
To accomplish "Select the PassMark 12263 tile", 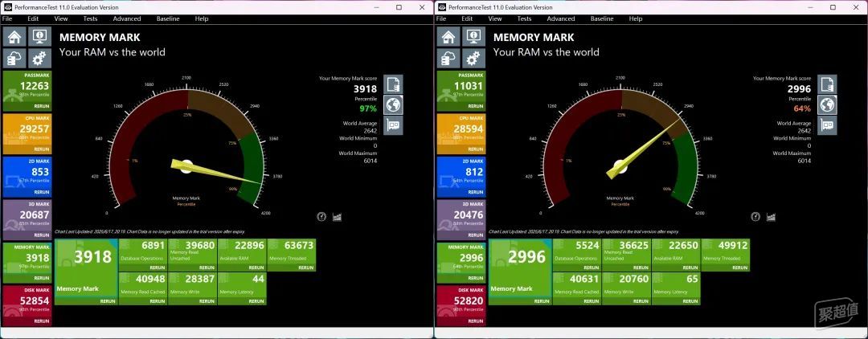I will (x=27, y=90).
